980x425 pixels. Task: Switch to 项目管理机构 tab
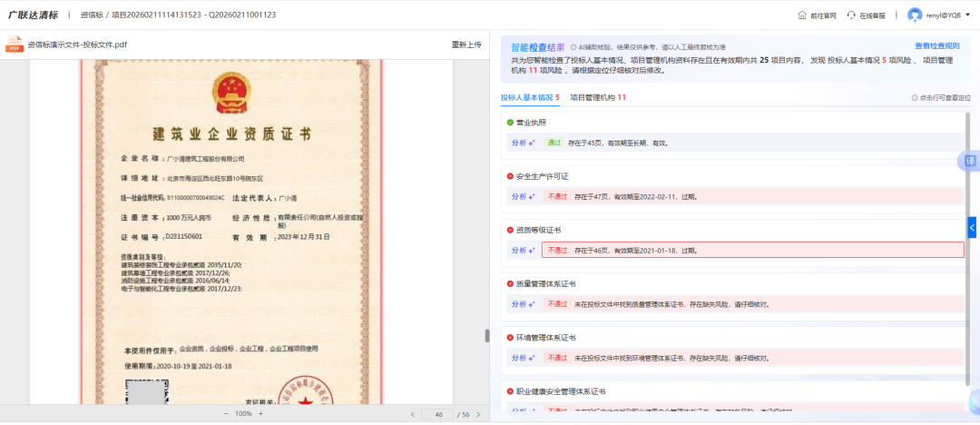[x=598, y=97]
